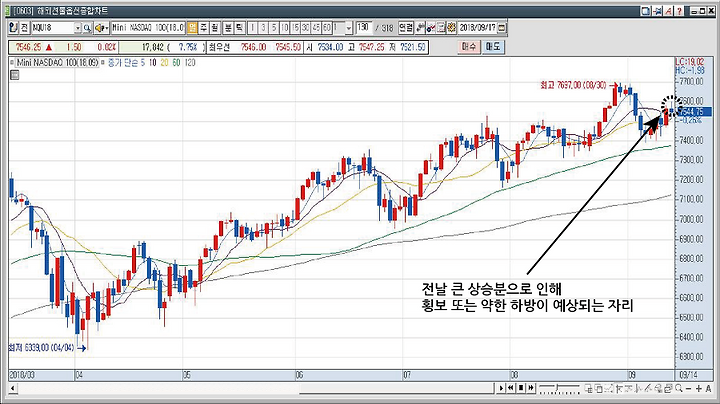The height and width of the screenshot is (404, 720).
Task: Choose the 45 interval button
Action: point(316,28)
